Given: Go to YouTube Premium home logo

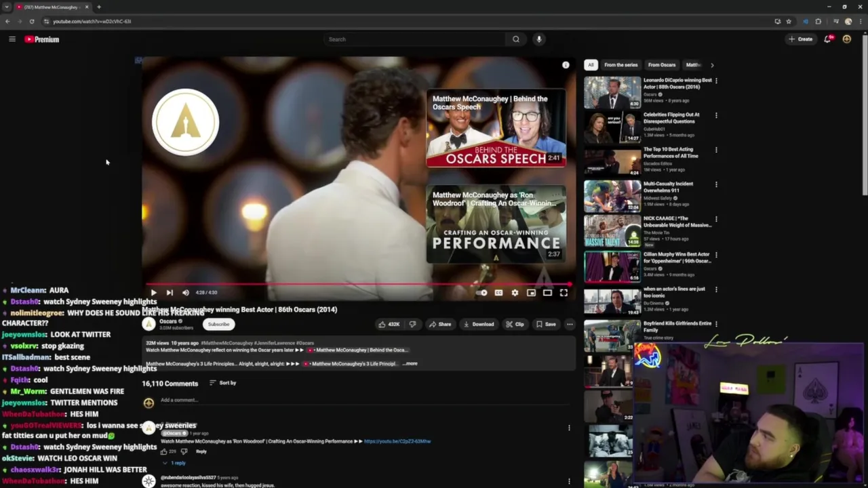Looking at the screenshot, I should (x=42, y=39).
